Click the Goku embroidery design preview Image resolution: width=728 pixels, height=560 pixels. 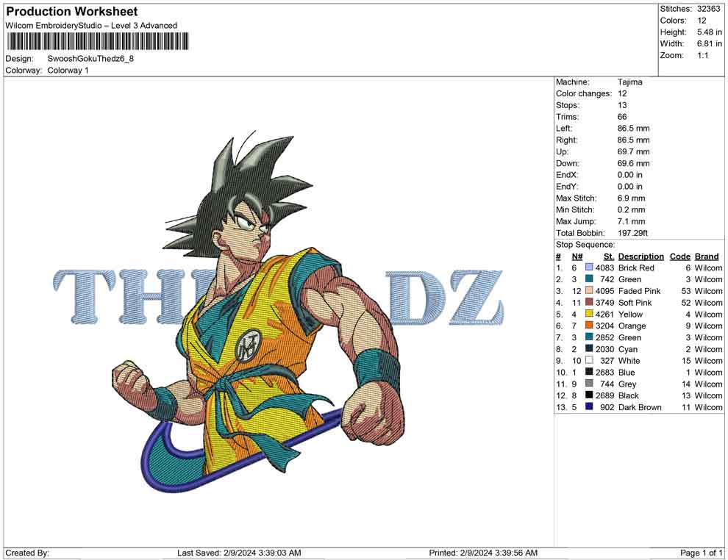[x=279, y=311]
